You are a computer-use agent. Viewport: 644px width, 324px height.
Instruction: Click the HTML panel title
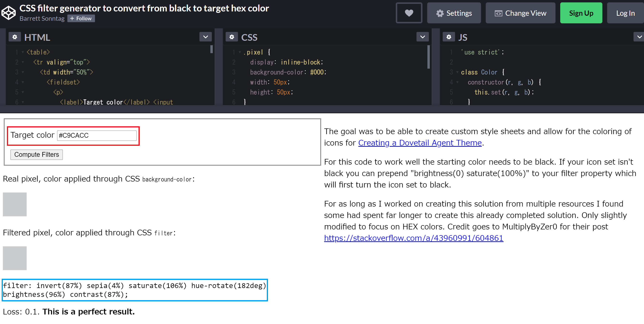click(x=37, y=37)
